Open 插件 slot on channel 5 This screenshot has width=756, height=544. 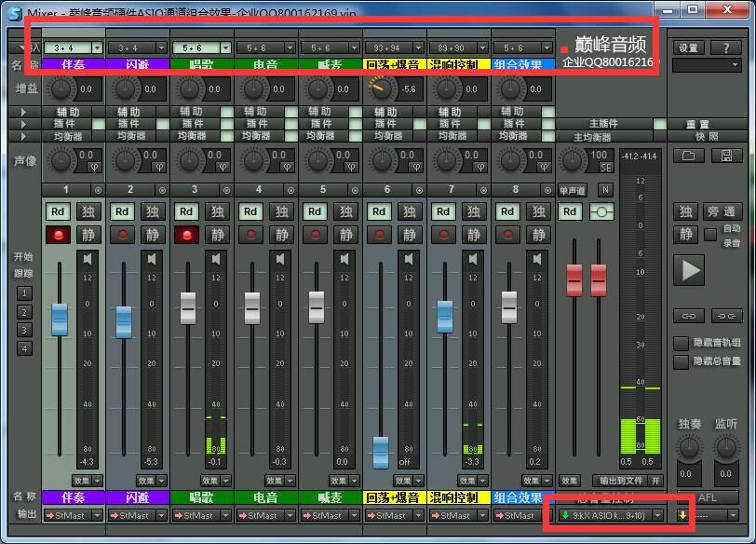[x=325, y=124]
